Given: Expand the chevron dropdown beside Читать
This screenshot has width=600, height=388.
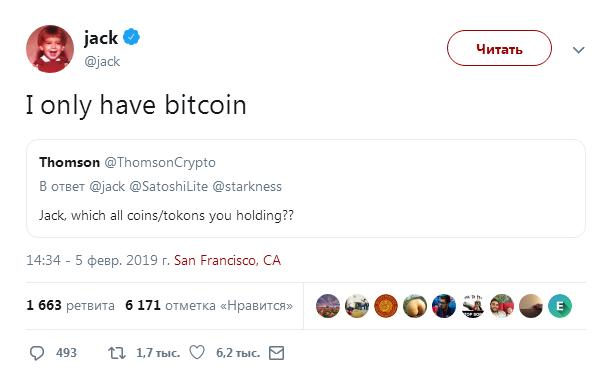Looking at the screenshot, I should (579, 49).
